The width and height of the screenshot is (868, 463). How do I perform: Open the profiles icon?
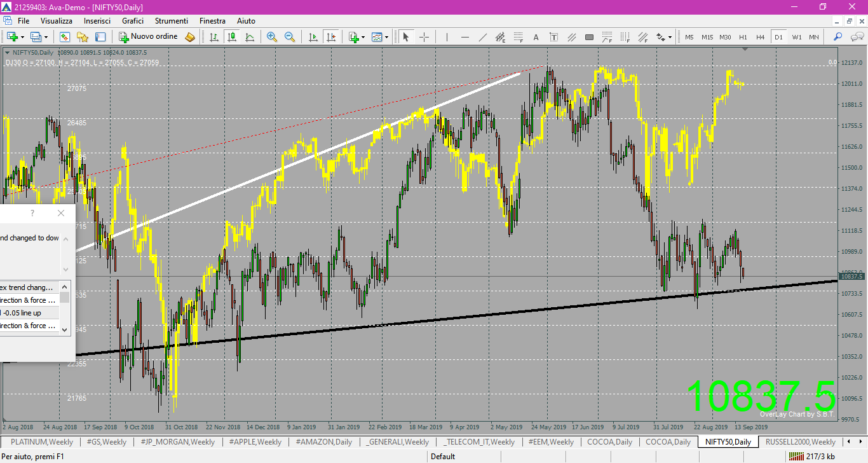pos(36,37)
